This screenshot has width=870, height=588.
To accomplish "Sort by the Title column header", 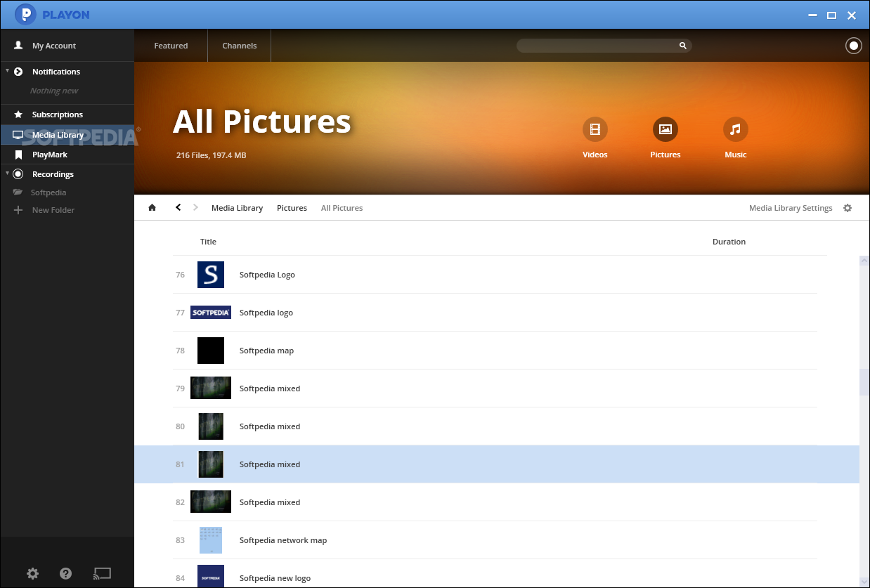I will tap(208, 242).
